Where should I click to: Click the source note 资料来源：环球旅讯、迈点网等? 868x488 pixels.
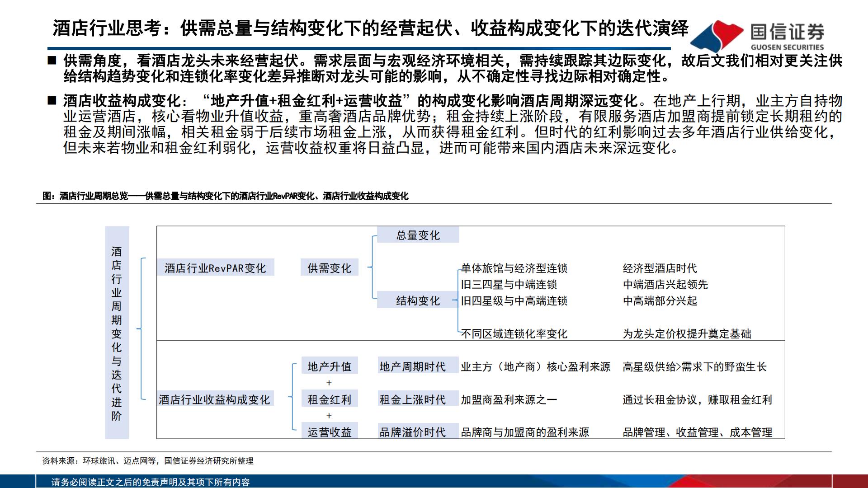coord(148,461)
